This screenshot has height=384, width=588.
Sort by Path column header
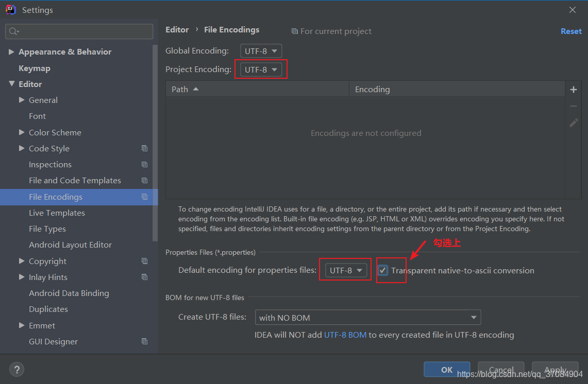(257, 89)
